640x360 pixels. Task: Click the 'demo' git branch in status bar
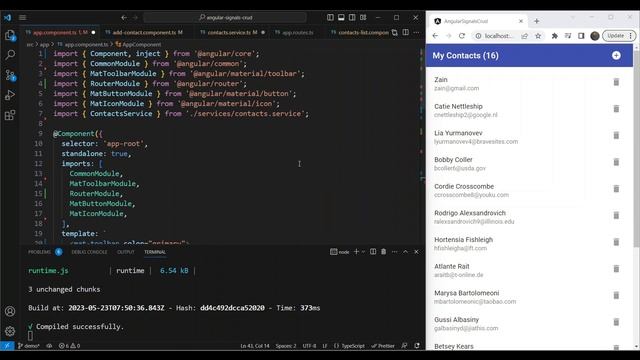tap(29, 346)
